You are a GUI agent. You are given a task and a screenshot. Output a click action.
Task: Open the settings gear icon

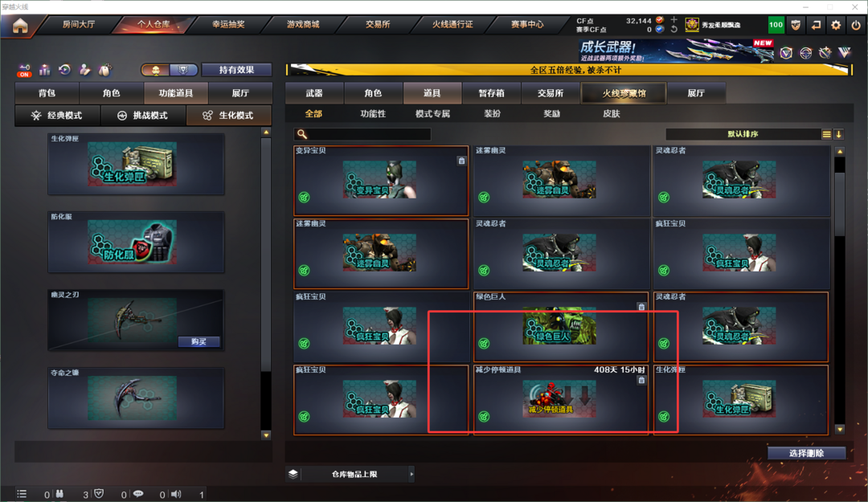point(836,25)
